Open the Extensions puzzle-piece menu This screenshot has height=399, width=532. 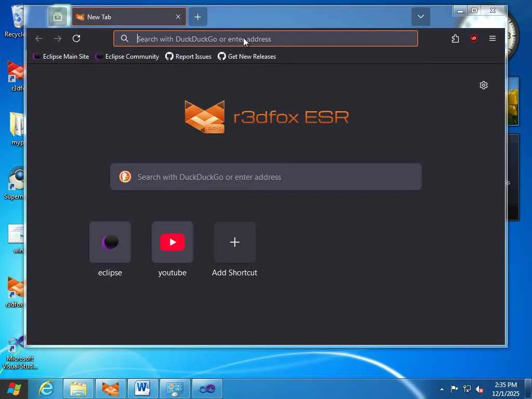(455, 38)
